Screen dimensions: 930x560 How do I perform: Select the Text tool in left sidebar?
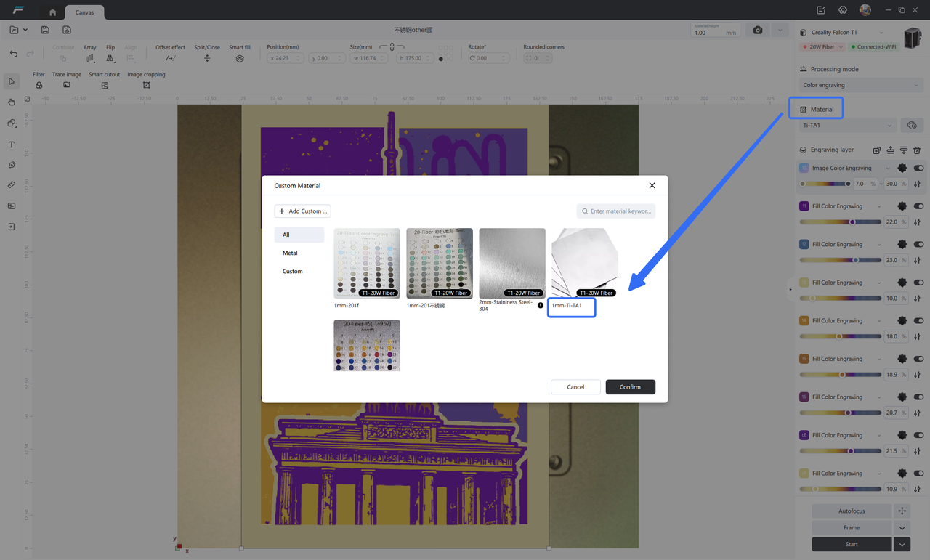[x=12, y=145]
